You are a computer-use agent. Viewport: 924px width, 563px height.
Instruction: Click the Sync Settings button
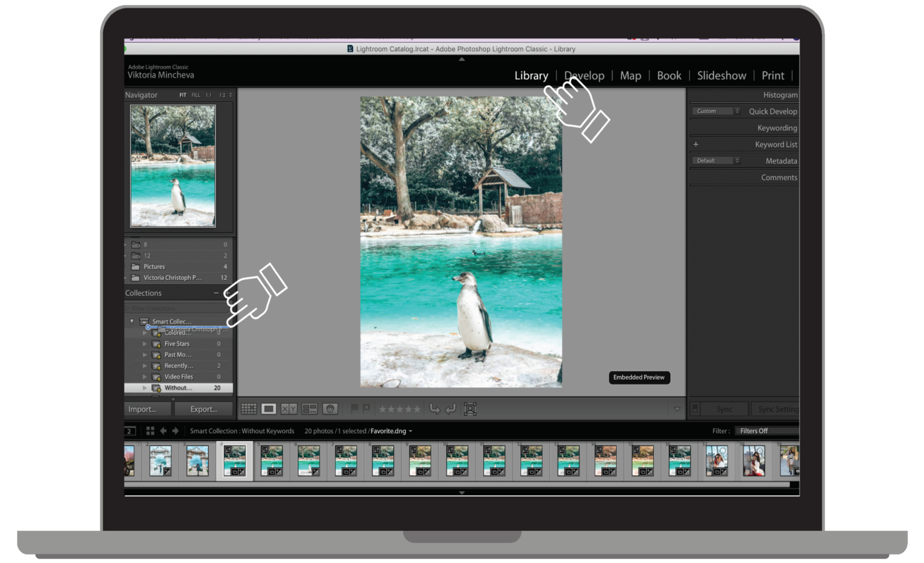point(775,409)
